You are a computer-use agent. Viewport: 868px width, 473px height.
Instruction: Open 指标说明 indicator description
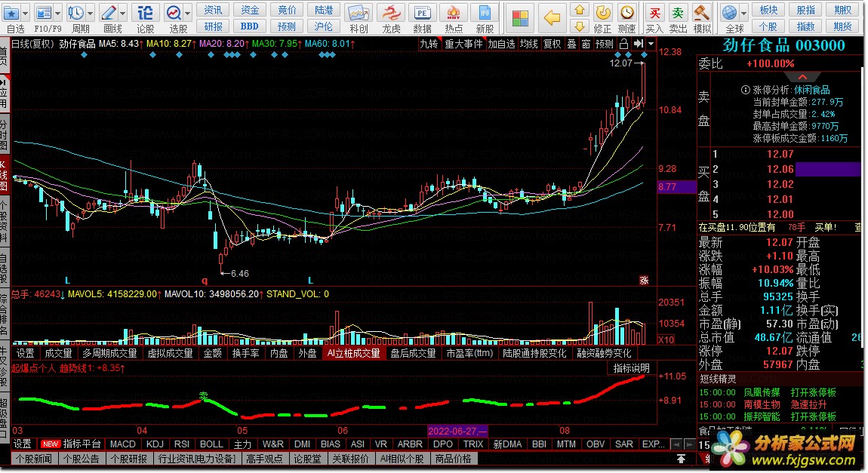[x=631, y=368]
